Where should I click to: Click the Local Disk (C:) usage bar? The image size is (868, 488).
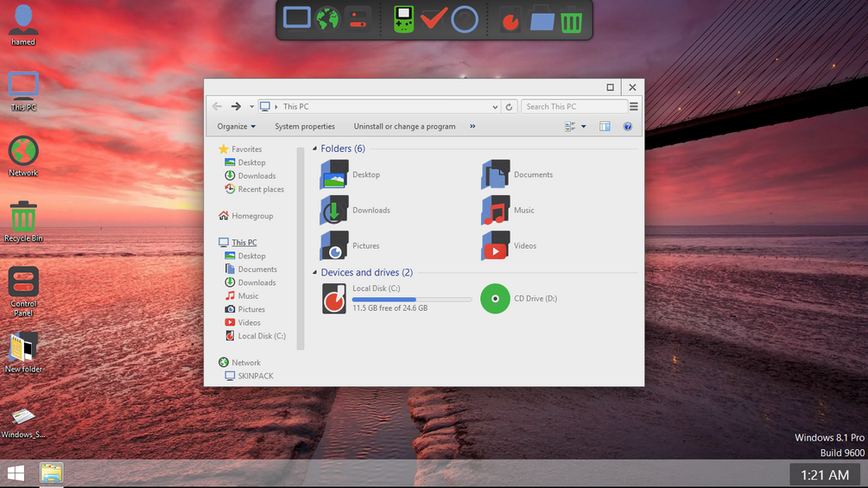pyautogui.click(x=411, y=300)
